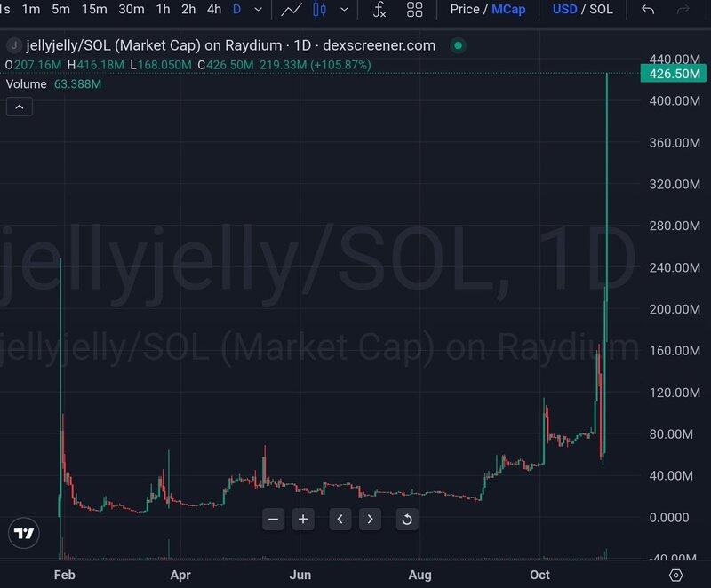711x588 pixels.
Task: Switch denomination to SOL
Action: point(601,10)
